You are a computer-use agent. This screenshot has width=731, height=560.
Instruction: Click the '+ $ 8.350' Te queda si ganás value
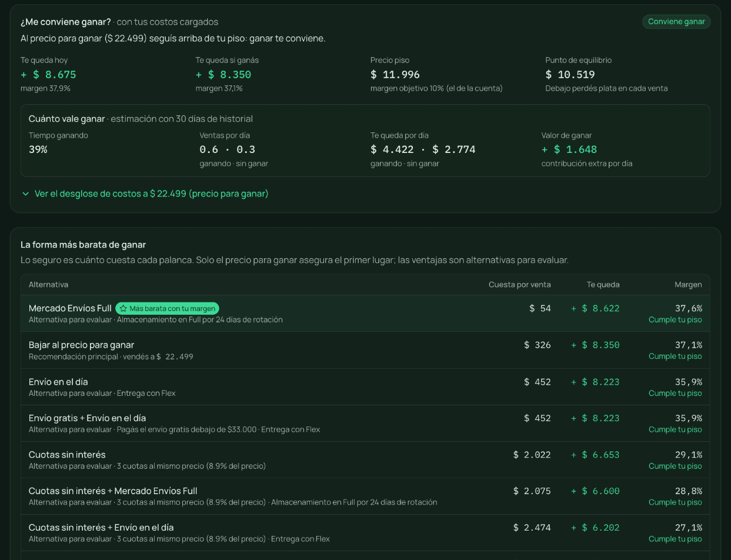point(223,75)
